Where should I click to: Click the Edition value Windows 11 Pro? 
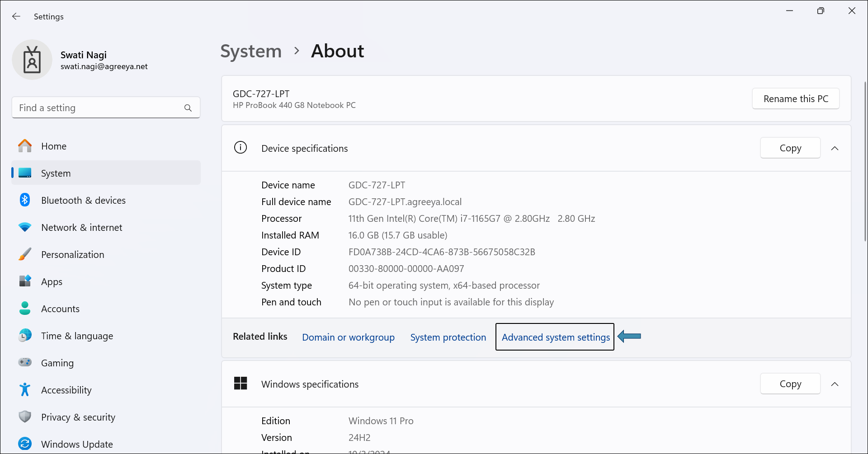click(x=381, y=421)
